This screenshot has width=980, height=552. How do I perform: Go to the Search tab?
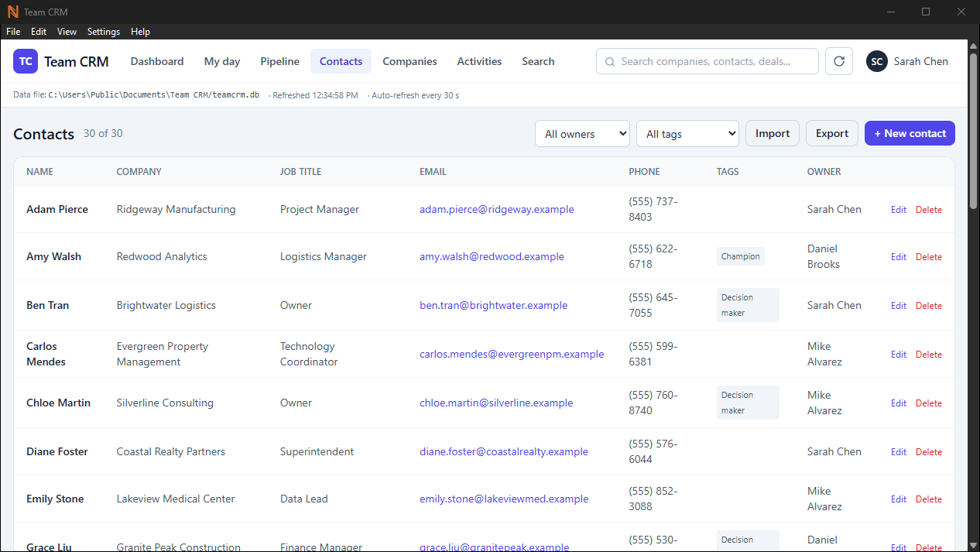click(538, 61)
